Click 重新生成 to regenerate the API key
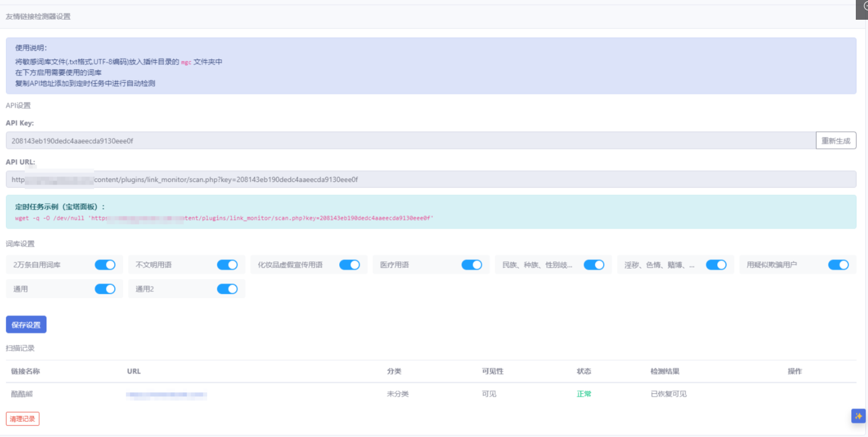 point(836,140)
